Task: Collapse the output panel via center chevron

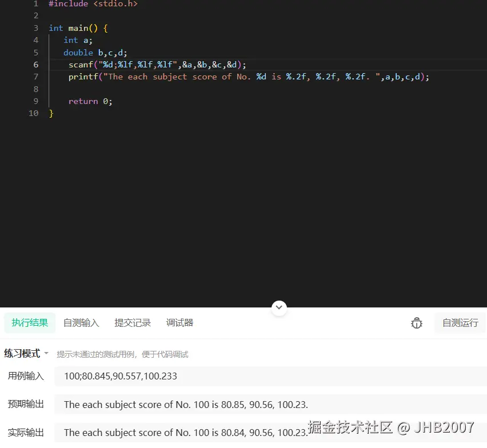Action: pyautogui.click(x=279, y=307)
